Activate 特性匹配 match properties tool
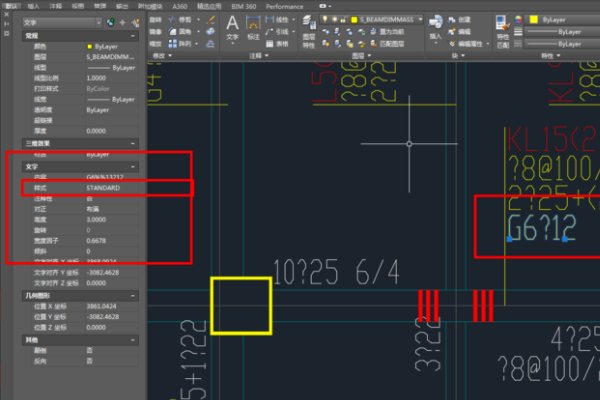Screen dimensions: 600x400 (x=503, y=32)
